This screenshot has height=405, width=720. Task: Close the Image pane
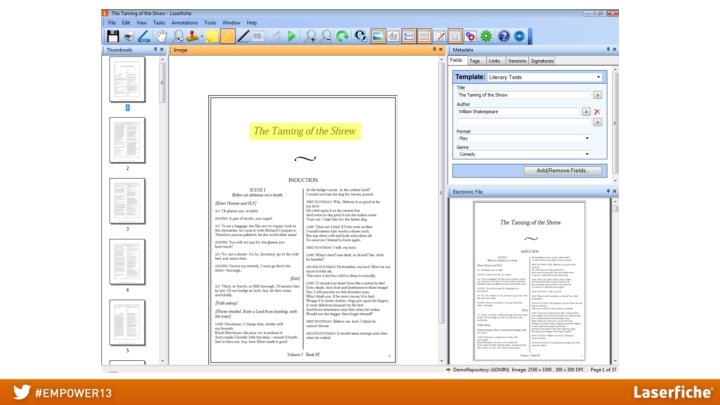(441, 50)
